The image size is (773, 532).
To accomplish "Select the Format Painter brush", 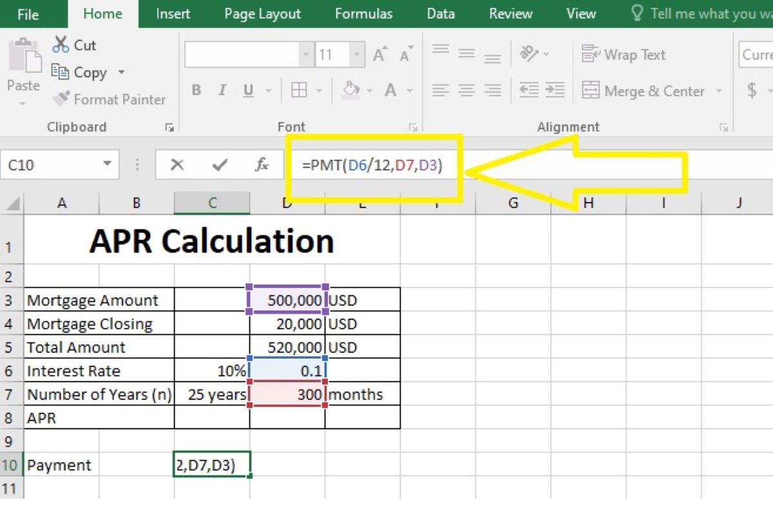I will [x=61, y=99].
